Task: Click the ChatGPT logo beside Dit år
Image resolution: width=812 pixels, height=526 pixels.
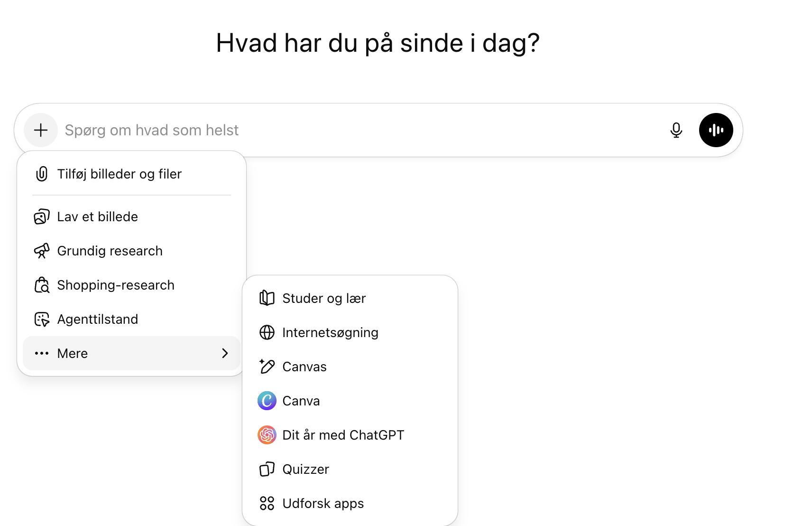Action: click(x=267, y=435)
